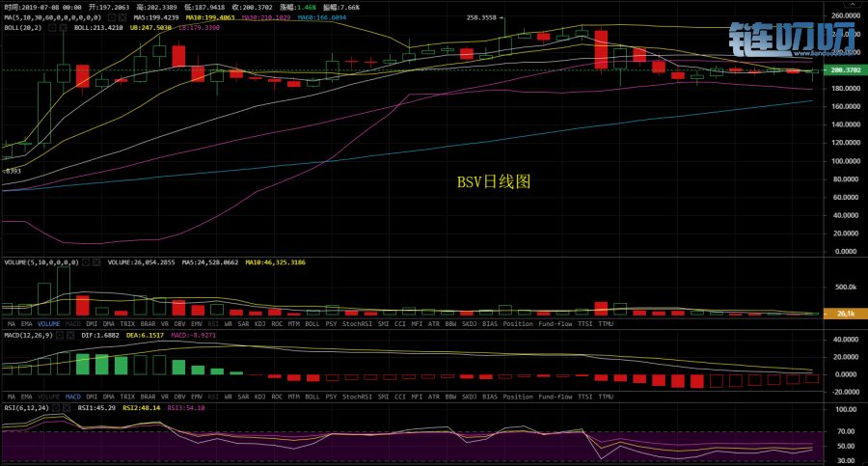Select TTSI tab in the volume panel's indicator row

pos(584,324)
